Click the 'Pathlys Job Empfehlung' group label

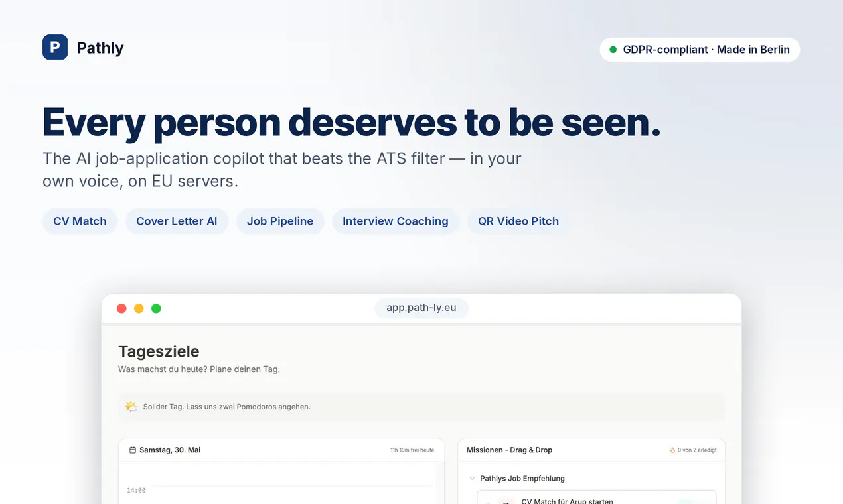(522, 478)
